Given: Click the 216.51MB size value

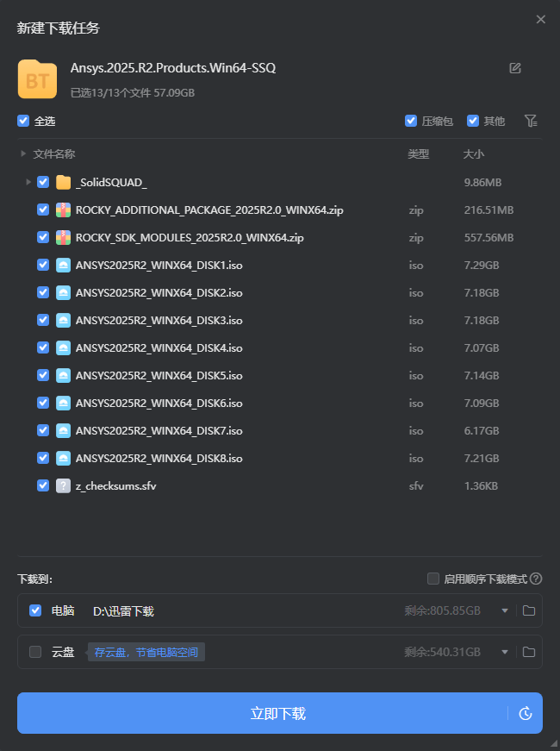Looking at the screenshot, I should click(x=488, y=210).
